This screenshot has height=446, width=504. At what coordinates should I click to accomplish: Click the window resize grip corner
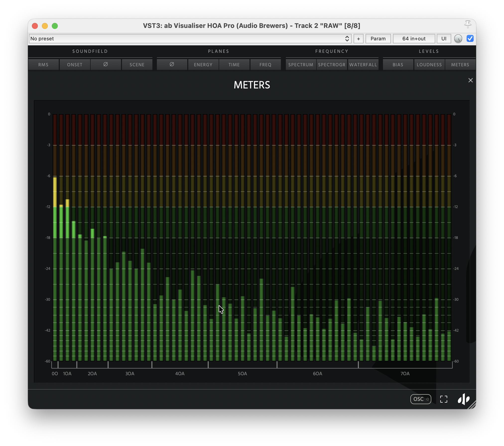point(472,405)
